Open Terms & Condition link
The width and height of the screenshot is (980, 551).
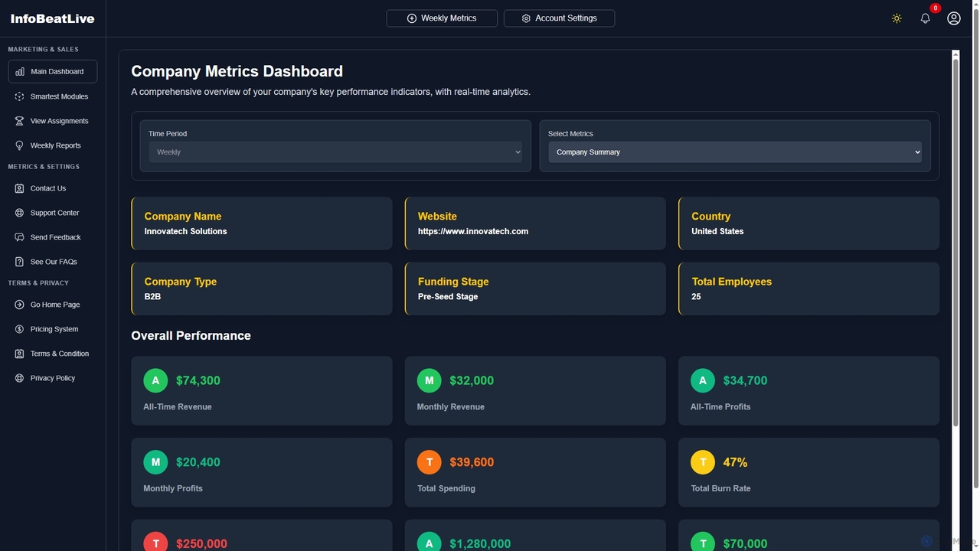click(53, 354)
